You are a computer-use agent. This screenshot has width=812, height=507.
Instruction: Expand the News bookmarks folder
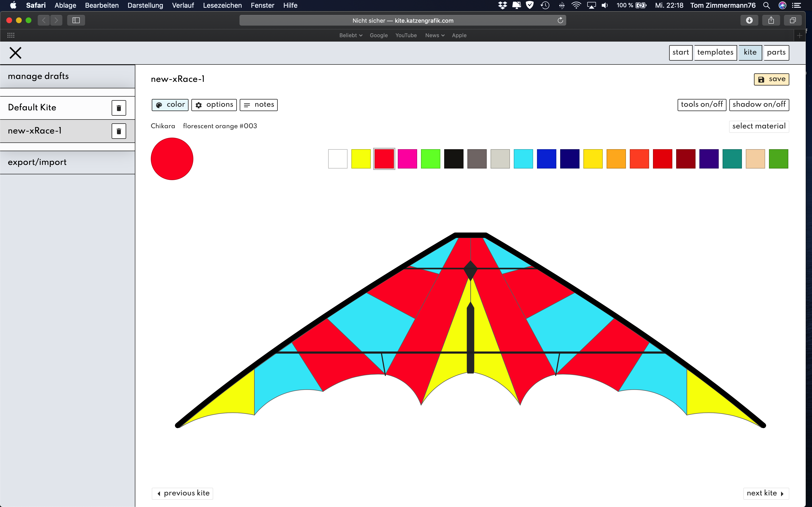tap(435, 35)
